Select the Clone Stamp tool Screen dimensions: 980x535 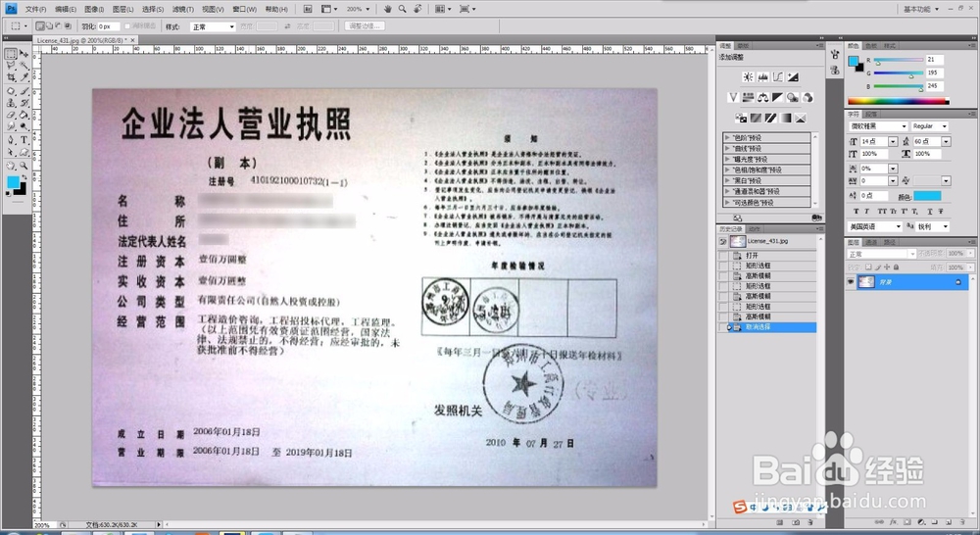tap(11, 103)
